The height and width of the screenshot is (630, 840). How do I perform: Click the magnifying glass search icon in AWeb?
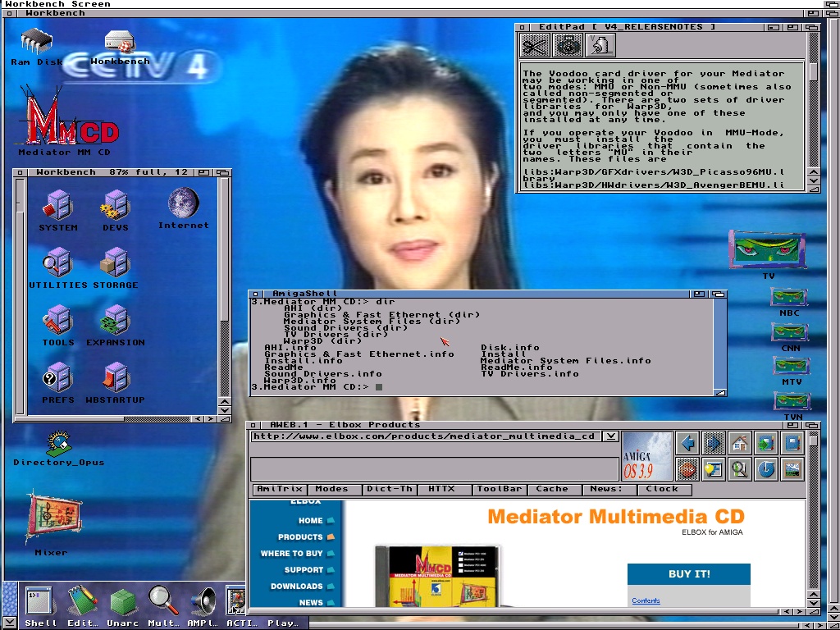pos(740,469)
